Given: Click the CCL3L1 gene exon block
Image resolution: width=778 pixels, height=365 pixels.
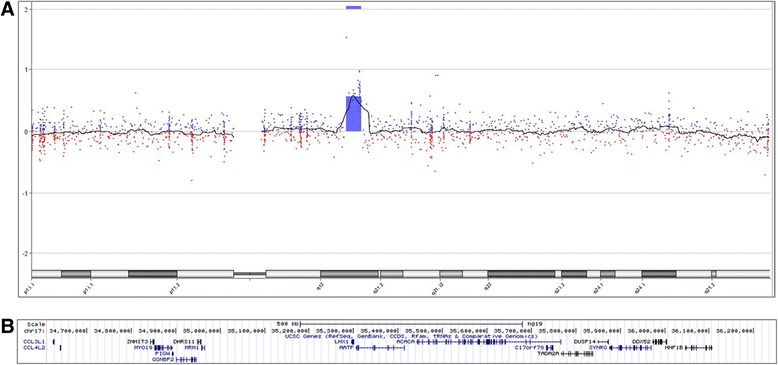Looking at the screenshot, I should 54,342.
